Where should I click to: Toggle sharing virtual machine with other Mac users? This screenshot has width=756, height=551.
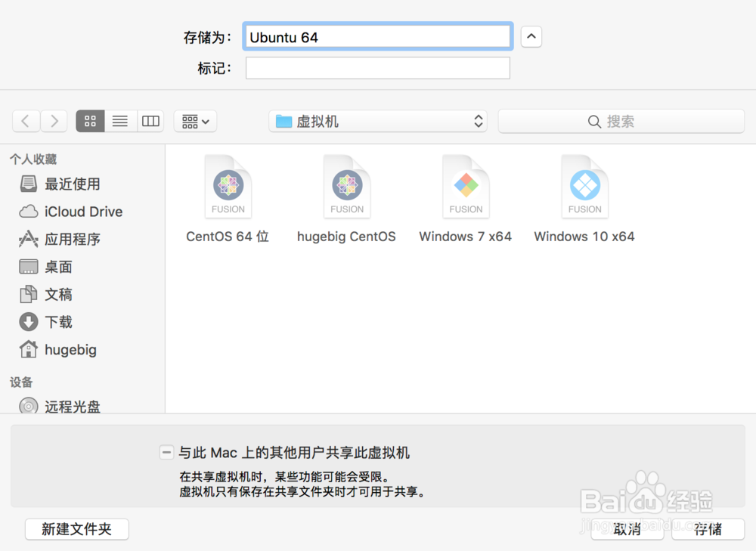(x=166, y=452)
